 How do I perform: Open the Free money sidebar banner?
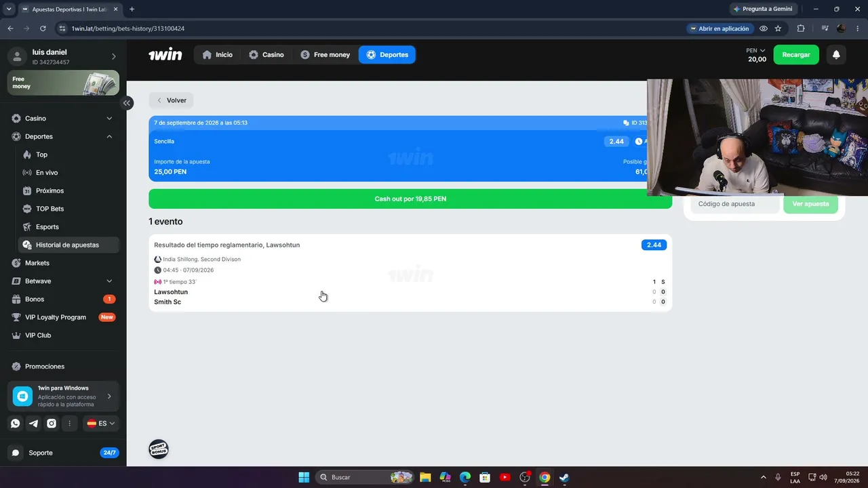63,83
